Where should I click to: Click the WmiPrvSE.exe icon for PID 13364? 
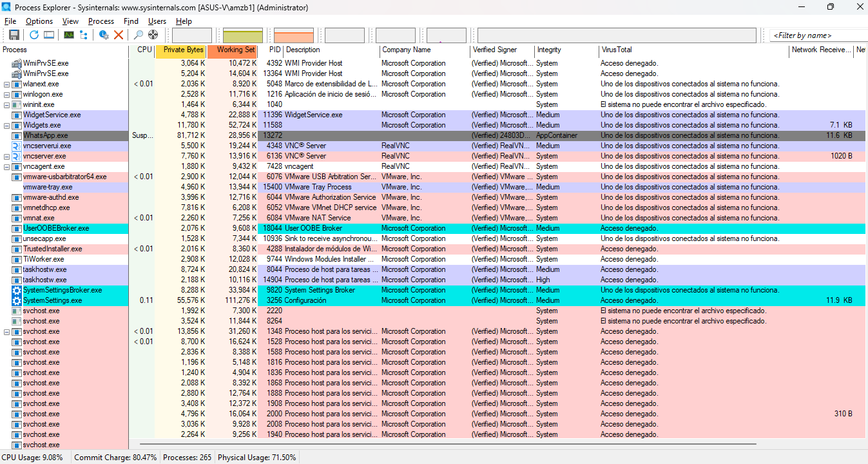[x=17, y=73]
